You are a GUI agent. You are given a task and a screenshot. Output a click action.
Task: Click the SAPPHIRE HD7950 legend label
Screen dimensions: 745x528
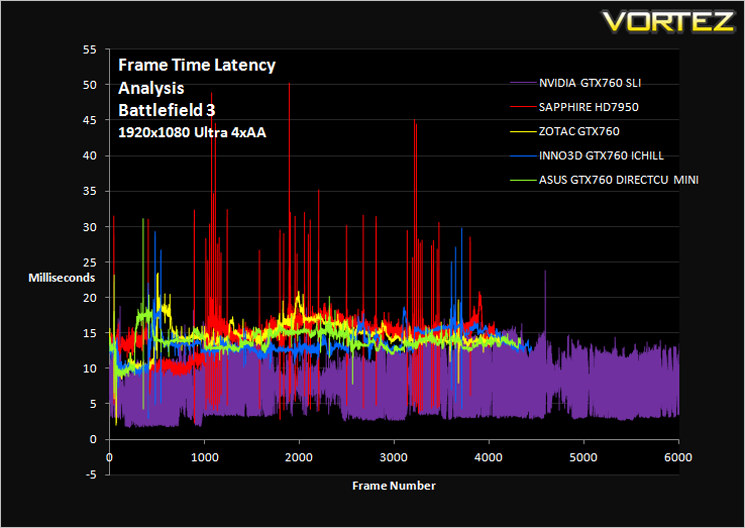point(588,107)
